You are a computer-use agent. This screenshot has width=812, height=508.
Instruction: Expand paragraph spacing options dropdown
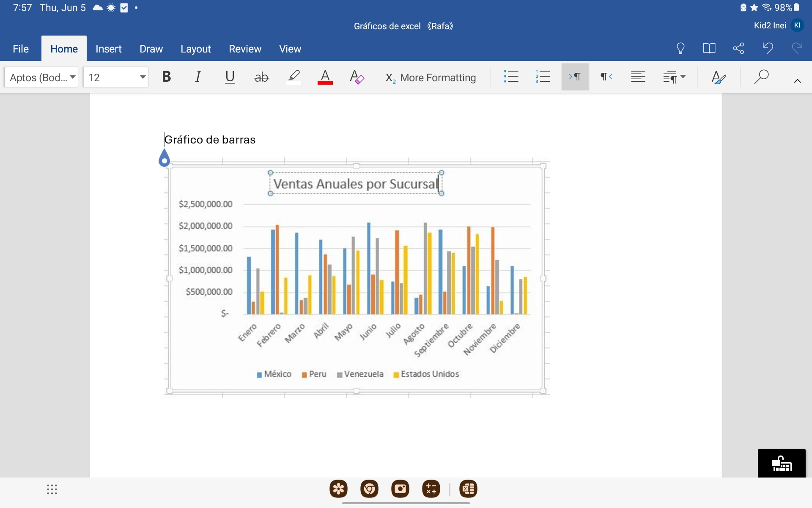click(x=674, y=77)
